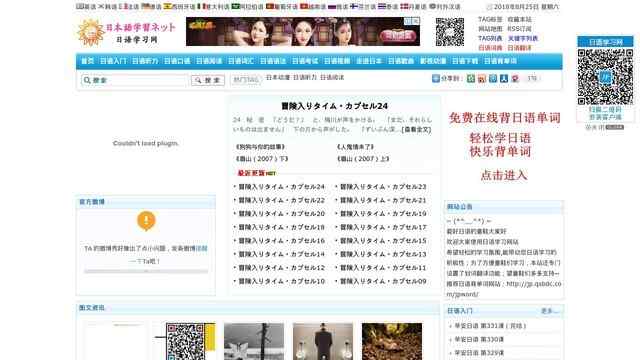The width and height of the screenshot is (640, 360).
Task: Open 日语口语 in navigation bar
Action: (x=177, y=61)
